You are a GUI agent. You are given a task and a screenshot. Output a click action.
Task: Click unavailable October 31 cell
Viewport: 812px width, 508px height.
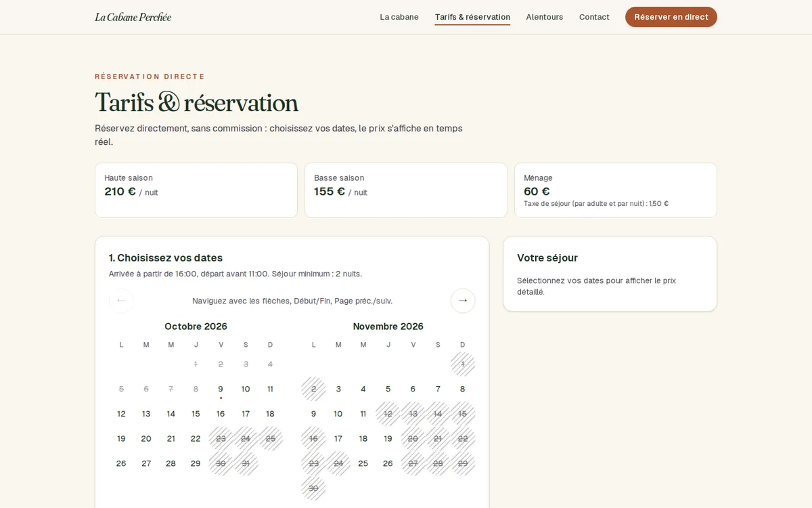[x=246, y=463]
